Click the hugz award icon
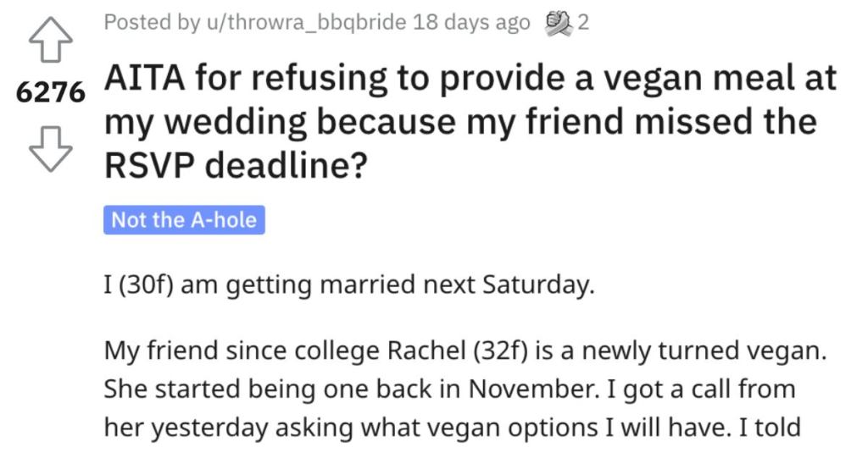The width and height of the screenshot is (868, 453). pos(557,24)
